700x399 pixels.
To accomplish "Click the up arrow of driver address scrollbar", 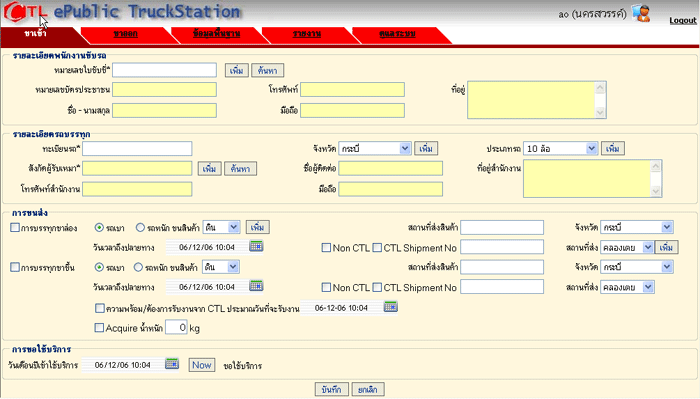I will (x=600, y=87).
